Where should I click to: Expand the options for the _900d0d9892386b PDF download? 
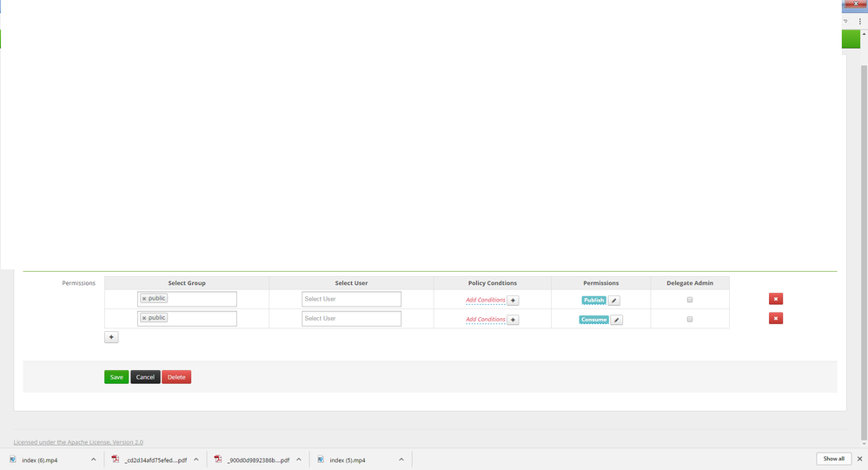pyautogui.click(x=299, y=460)
